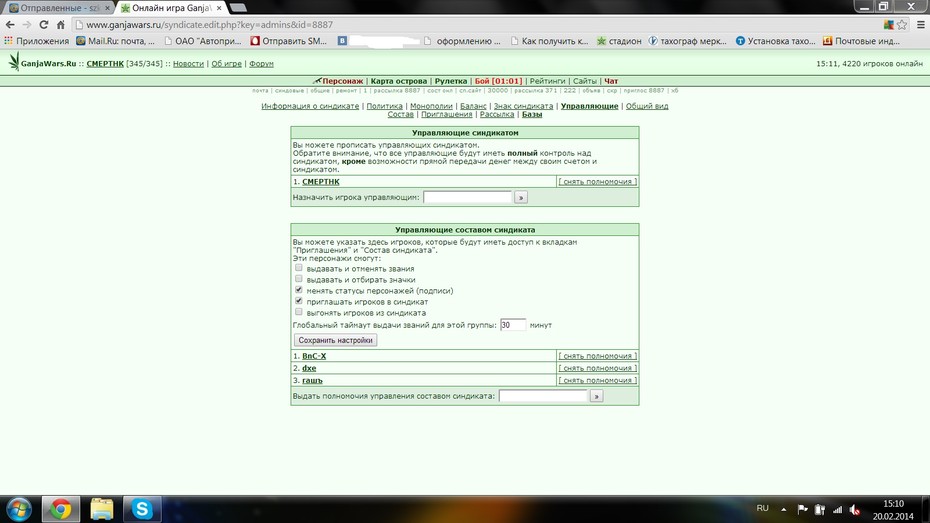
Task: Click the GanjaWars.Ru leaf logo
Action: tap(14, 62)
